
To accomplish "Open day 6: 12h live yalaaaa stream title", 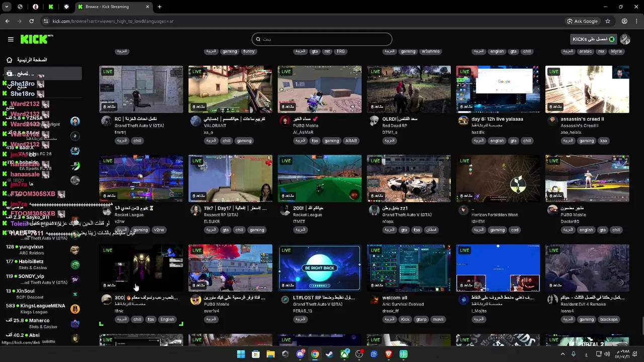I will click(x=497, y=119).
